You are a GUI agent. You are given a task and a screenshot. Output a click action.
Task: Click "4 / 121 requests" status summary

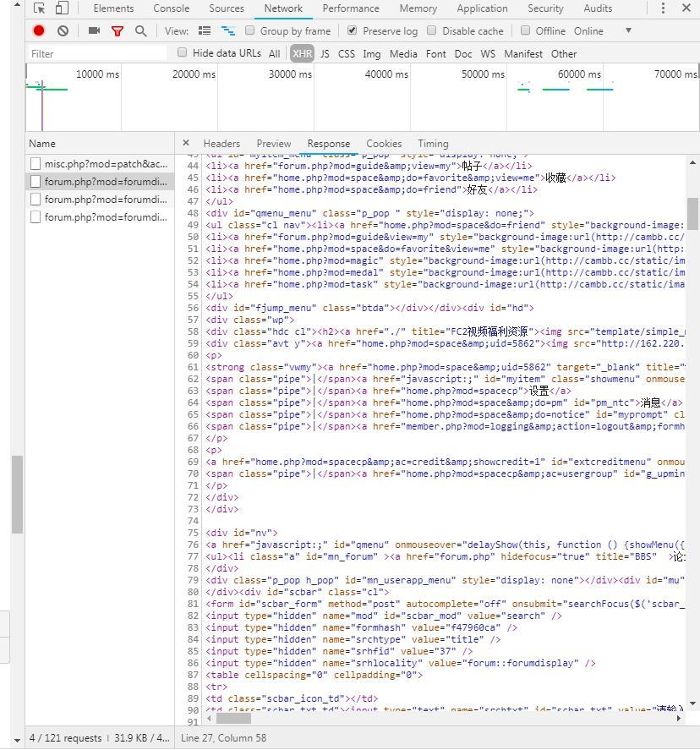65,737
